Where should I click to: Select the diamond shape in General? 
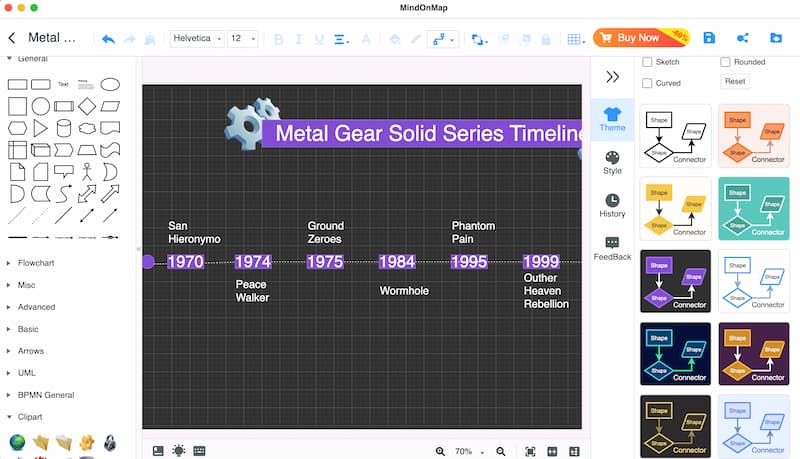click(87, 107)
